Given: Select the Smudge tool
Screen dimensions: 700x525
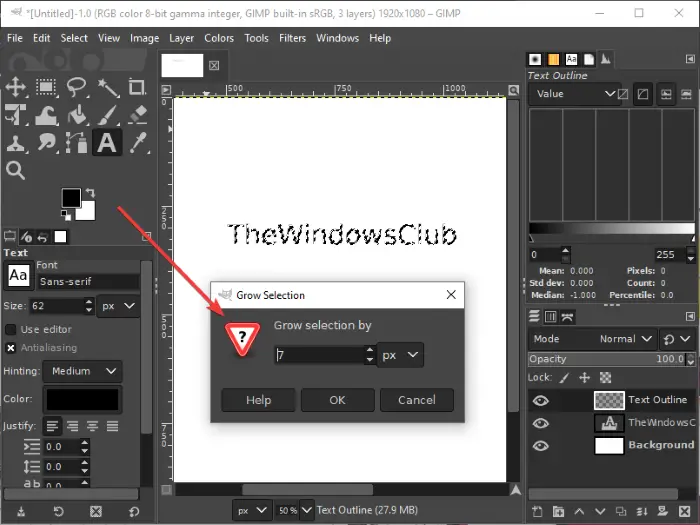Looking at the screenshot, I should 46,143.
